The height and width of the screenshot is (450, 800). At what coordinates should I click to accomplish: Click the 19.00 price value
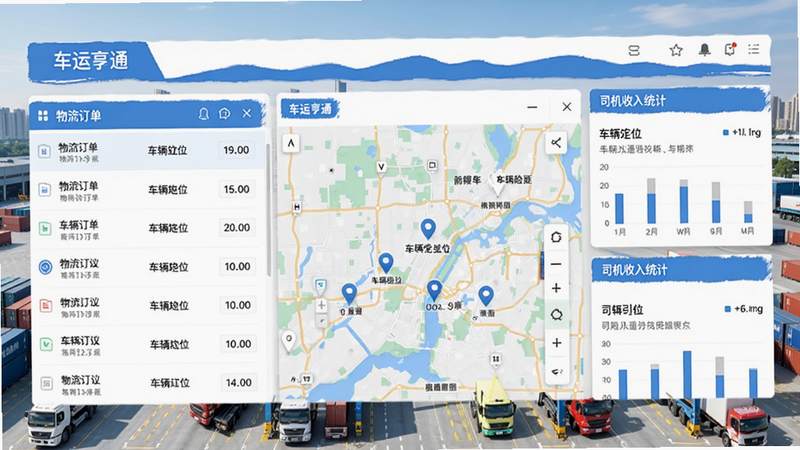tap(236, 150)
